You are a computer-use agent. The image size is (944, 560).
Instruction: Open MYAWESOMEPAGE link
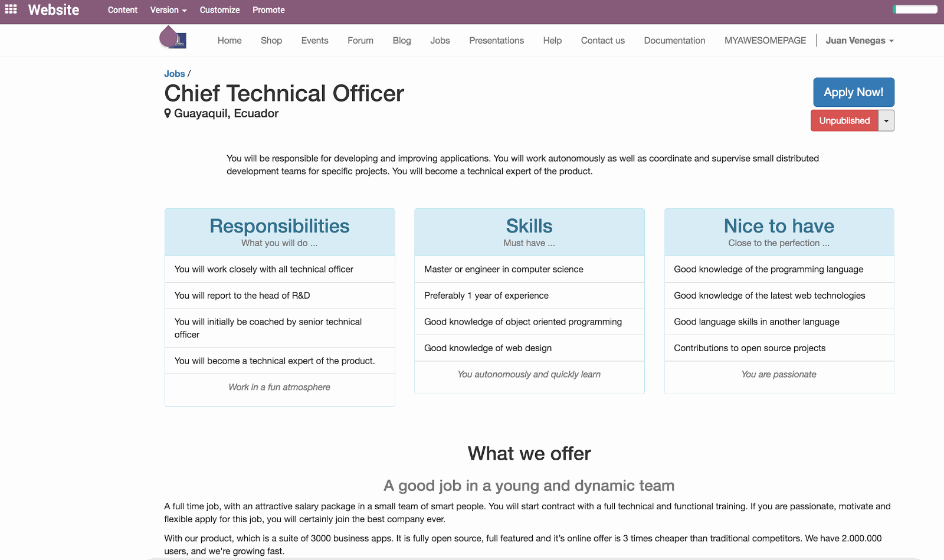pos(765,41)
